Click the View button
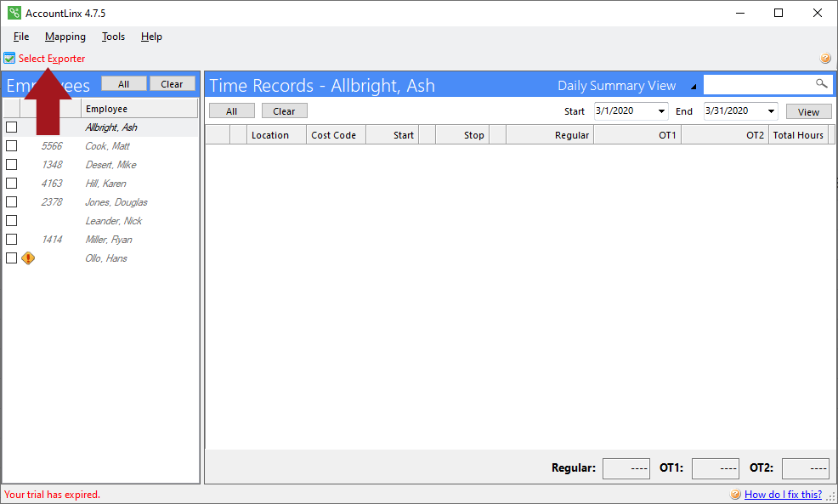This screenshot has width=838, height=504. (x=808, y=111)
